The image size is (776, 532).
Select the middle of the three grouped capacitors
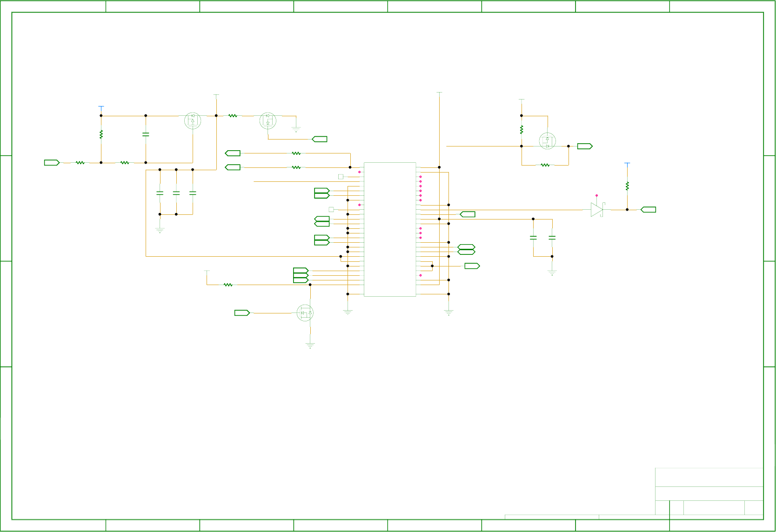(x=176, y=193)
